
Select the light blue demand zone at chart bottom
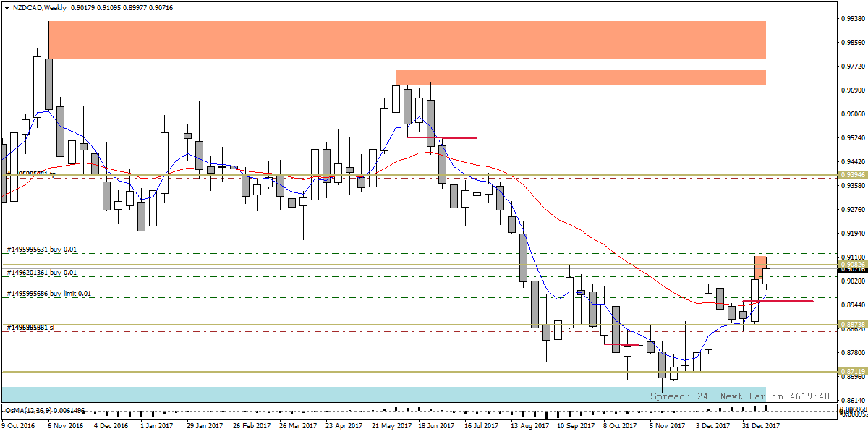tap(383, 394)
